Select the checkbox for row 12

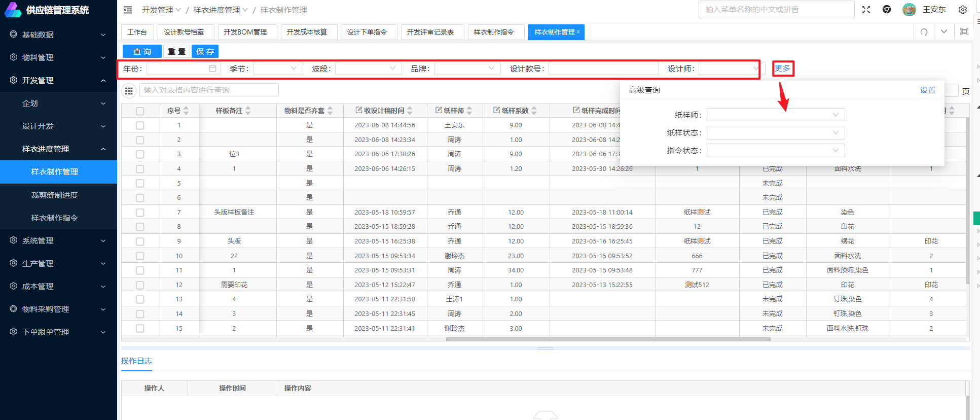click(x=140, y=285)
